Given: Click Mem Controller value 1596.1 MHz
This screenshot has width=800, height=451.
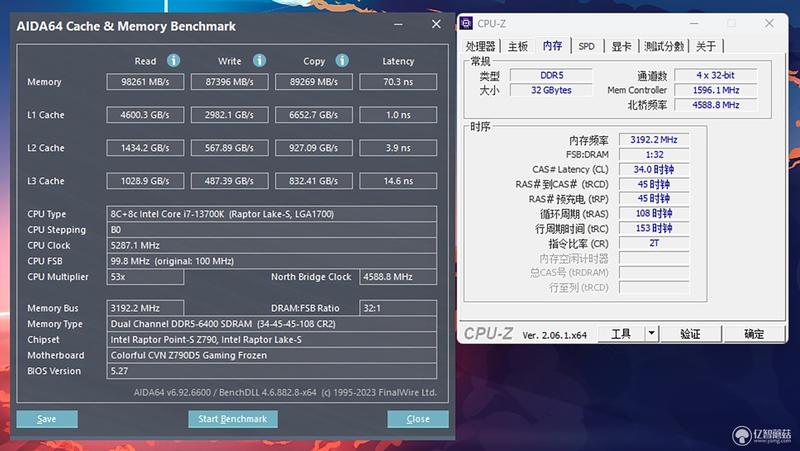Looking at the screenshot, I should point(715,90).
